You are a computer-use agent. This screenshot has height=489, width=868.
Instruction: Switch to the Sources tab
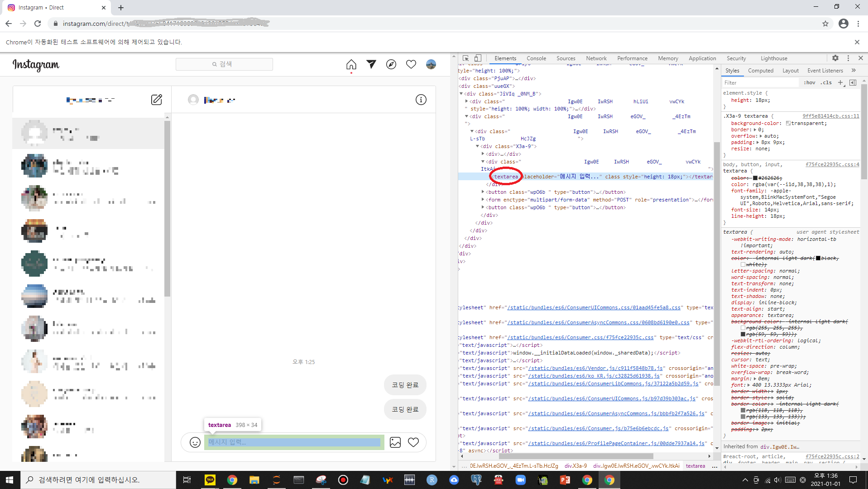click(566, 58)
